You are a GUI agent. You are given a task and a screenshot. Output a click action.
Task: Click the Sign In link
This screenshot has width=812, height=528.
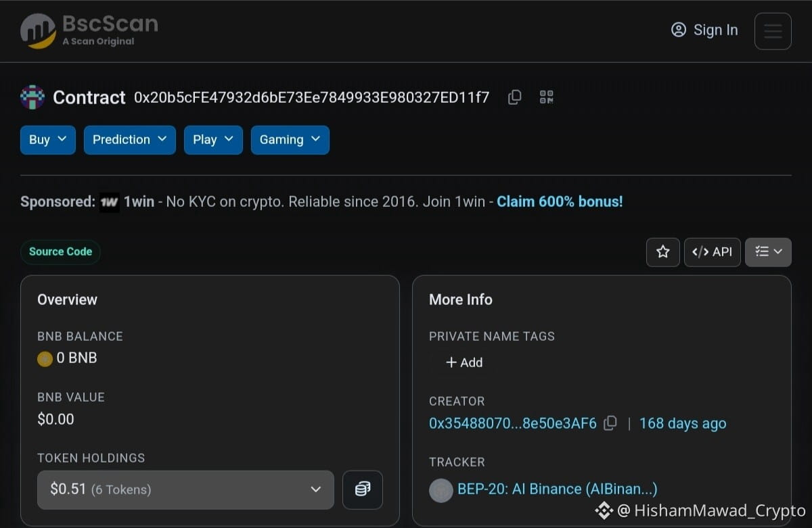(704, 30)
